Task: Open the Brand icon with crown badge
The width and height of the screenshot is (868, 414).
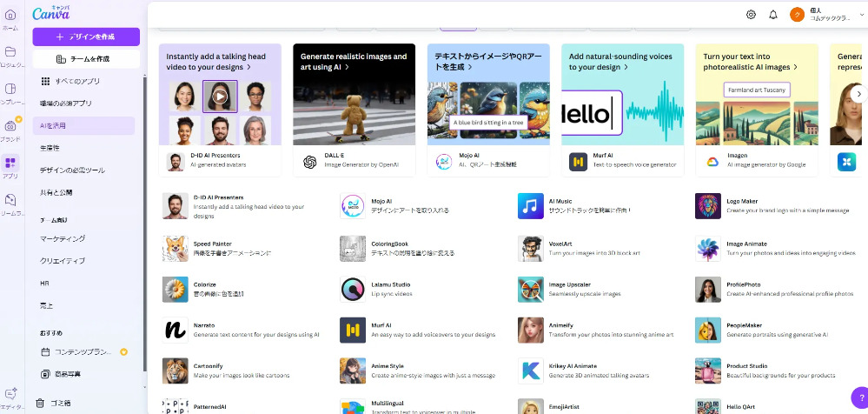Action: (10, 126)
